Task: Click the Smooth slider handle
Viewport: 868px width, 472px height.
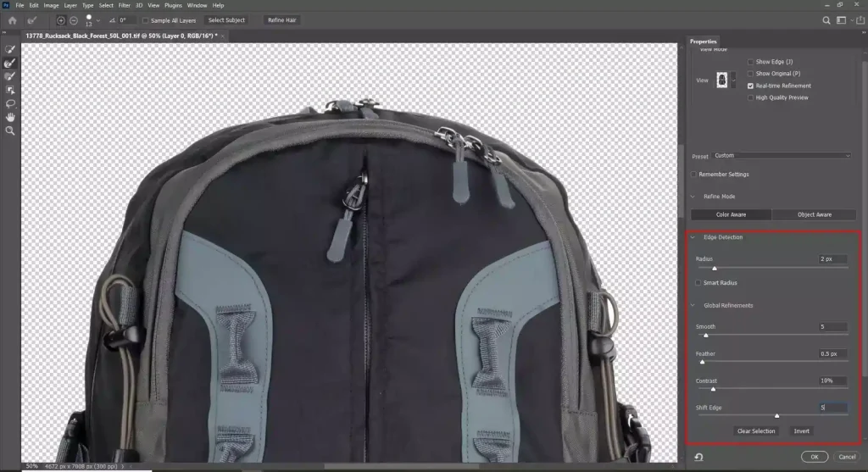Action: tap(706, 336)
